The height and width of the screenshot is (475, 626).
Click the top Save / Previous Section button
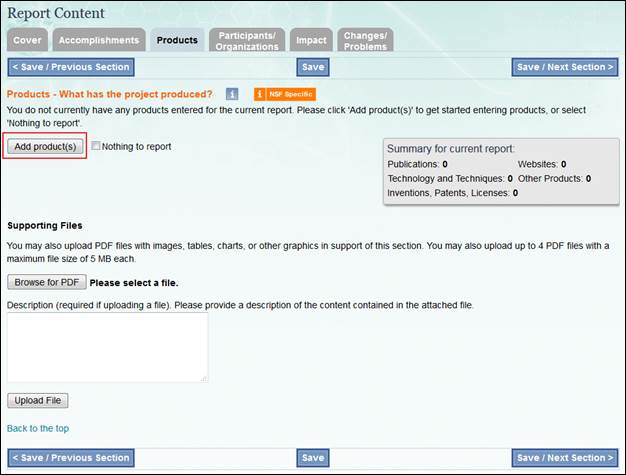click(71, 67)
